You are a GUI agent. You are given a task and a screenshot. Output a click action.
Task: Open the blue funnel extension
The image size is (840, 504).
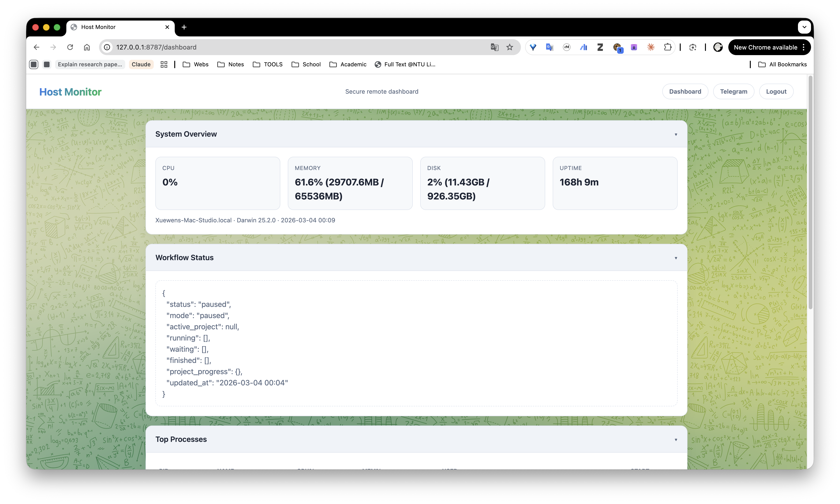(533, 47)
